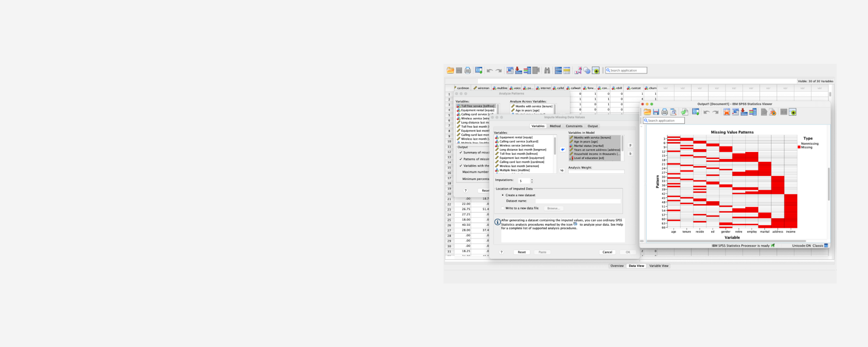This screenshot has height=347, width=868.
Task: Switch to Method tab in Impute dialog
Action: [x=555, y=126]
